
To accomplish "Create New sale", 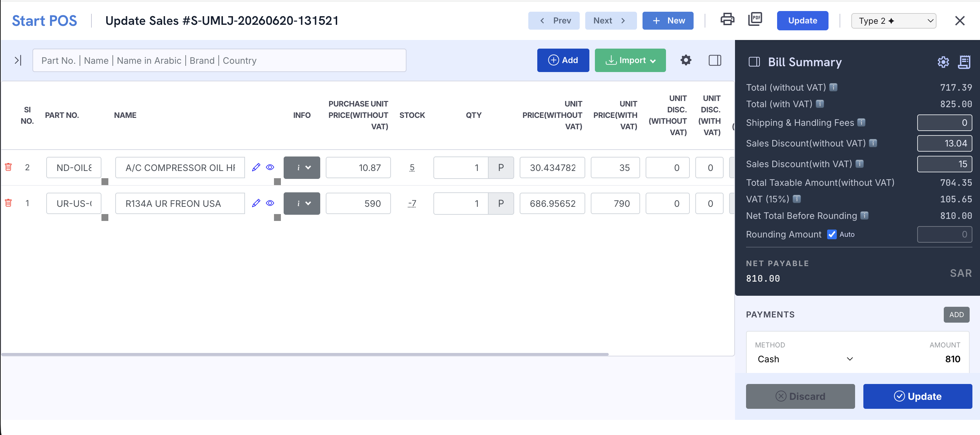I will (668, 21).
